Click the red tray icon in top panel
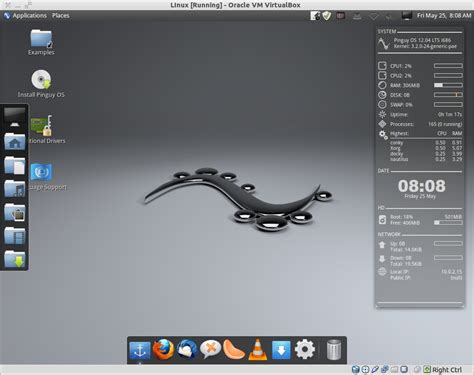Image resolution: width=474 pixels, height=375 pixels. coord(340,16)
